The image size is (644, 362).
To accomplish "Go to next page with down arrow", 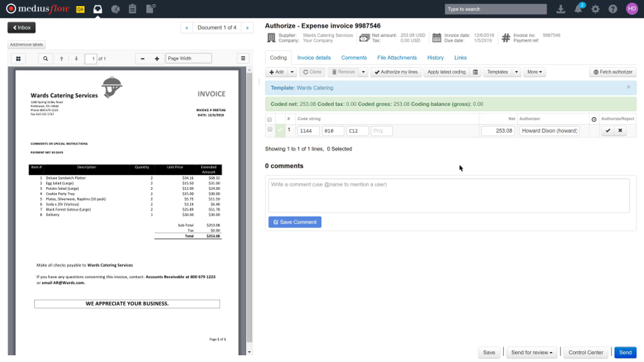I will pyautogui.click(x=77, y=59).
